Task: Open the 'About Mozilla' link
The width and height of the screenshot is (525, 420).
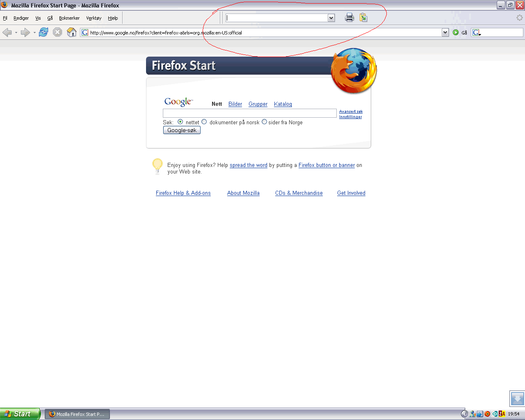Action: [x=243, y=193]
